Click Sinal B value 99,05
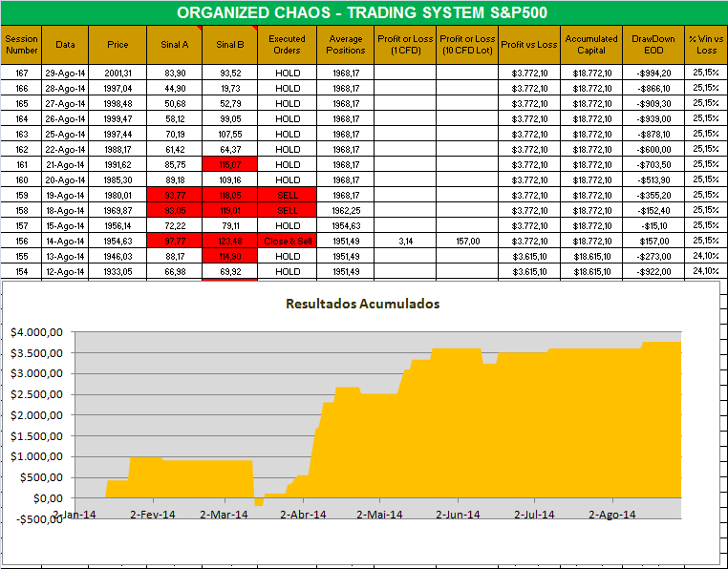This screenshot has height=569, width=728. tap(230, 118)
